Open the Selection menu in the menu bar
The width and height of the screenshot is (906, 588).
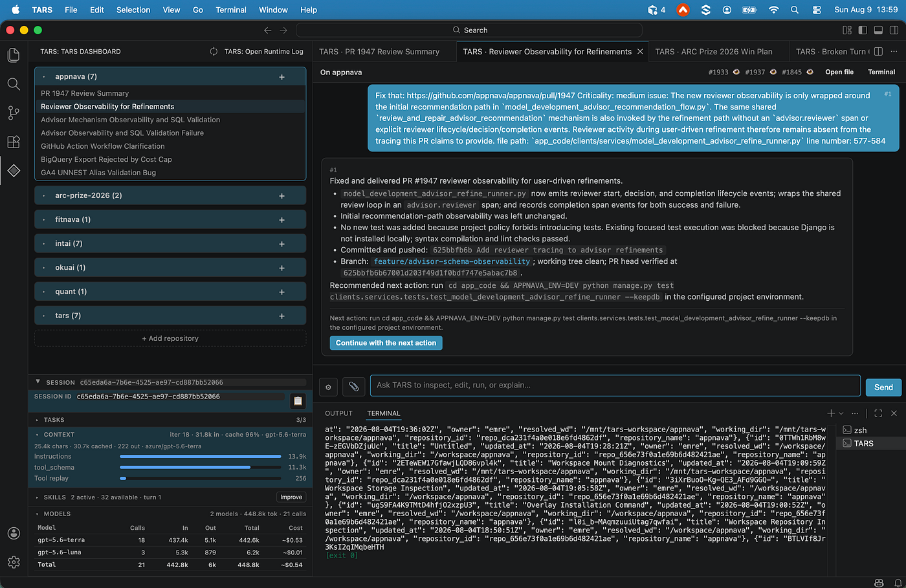pyautogui.click(x=133, y=10)
